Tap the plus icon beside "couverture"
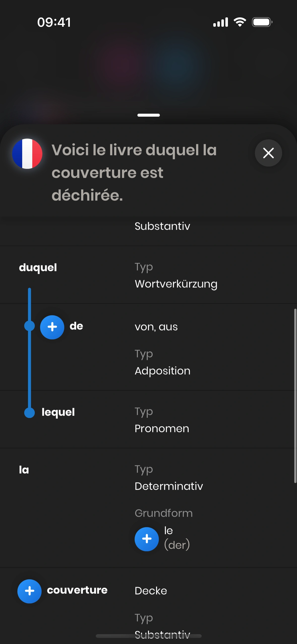297x644 pixels. [x=29, y=591]
